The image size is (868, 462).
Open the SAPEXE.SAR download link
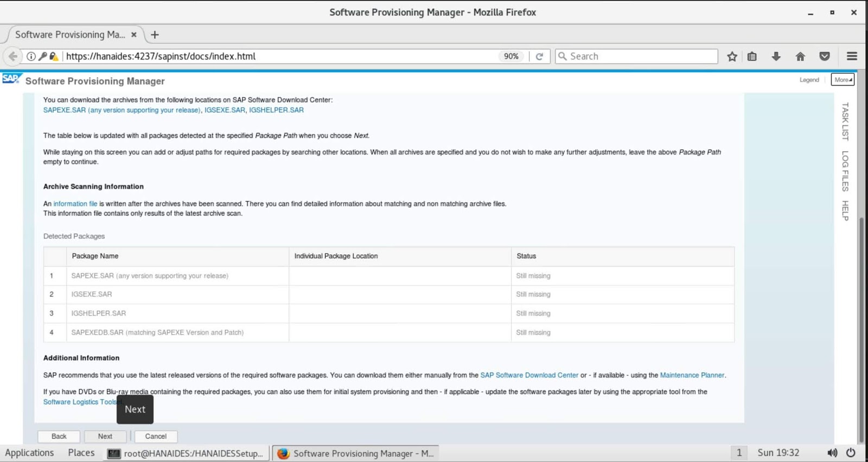tap(122, 110)
